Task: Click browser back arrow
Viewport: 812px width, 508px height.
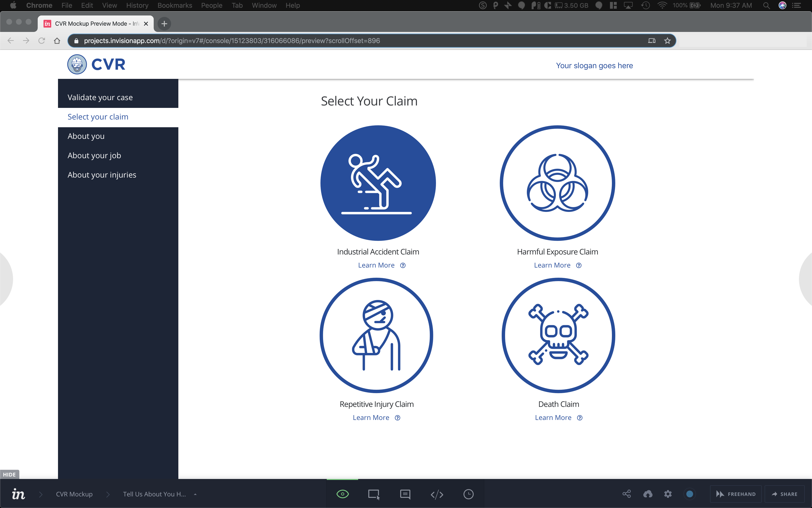Action: coord(11,41)
